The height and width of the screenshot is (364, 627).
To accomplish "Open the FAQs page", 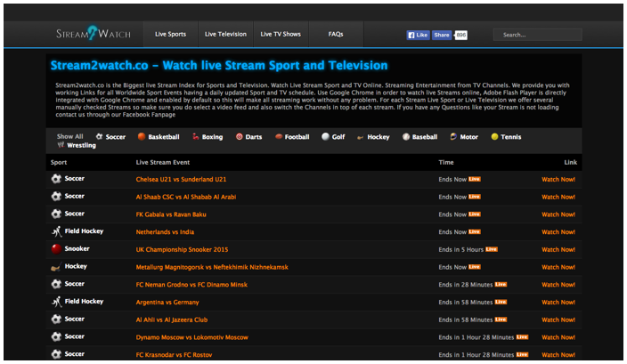I will 336,35.
